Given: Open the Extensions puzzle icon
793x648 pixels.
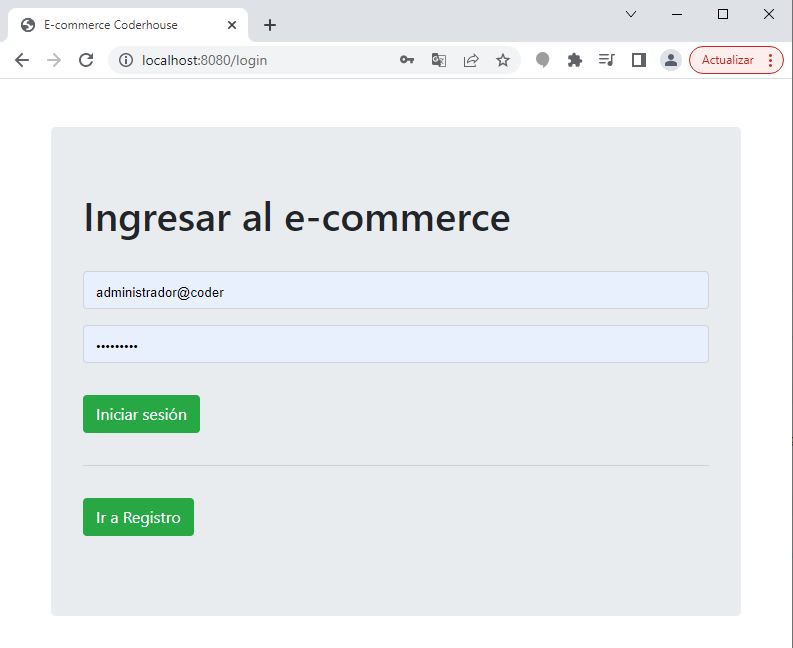Looking at the screenshot, I should (575, 60).
